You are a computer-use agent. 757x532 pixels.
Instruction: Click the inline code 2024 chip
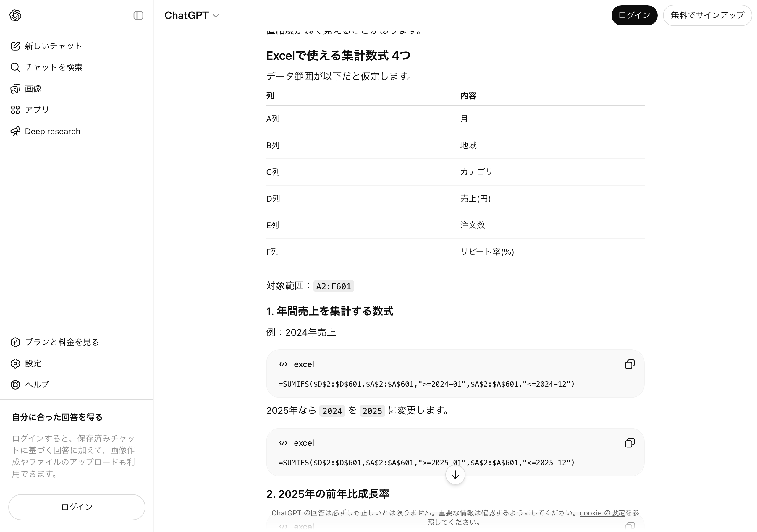[x=332, y=411]
